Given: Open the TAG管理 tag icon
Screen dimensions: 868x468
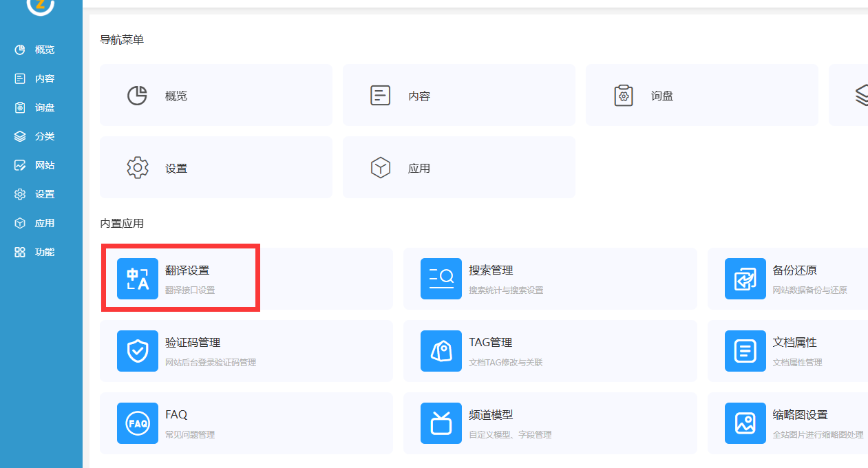Looking at the screenshot, I should pyautogui.click(x=441, y=351).
